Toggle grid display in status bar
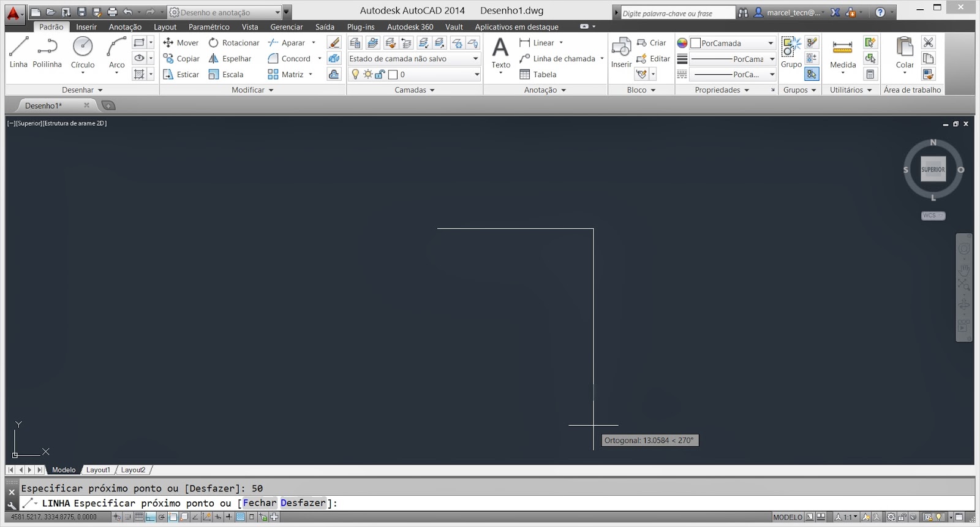The width and height of the screenshot is (980, 527). tap(139, 517)
